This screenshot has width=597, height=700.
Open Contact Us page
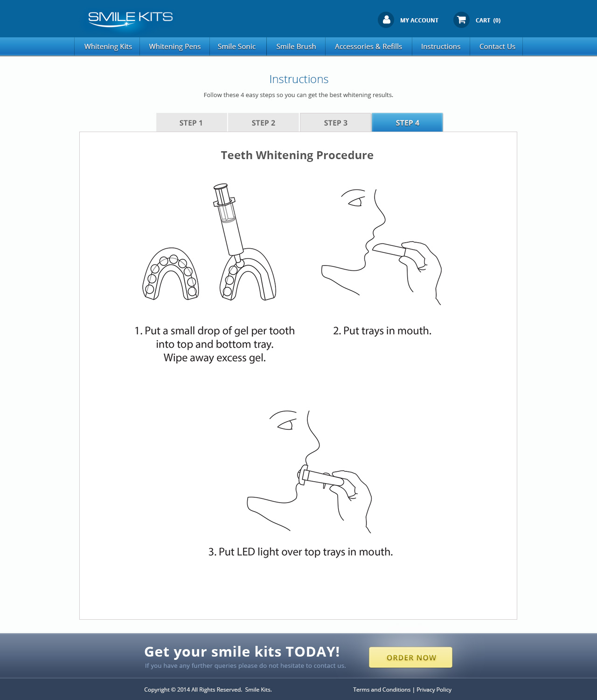click(x=497, y=47)
